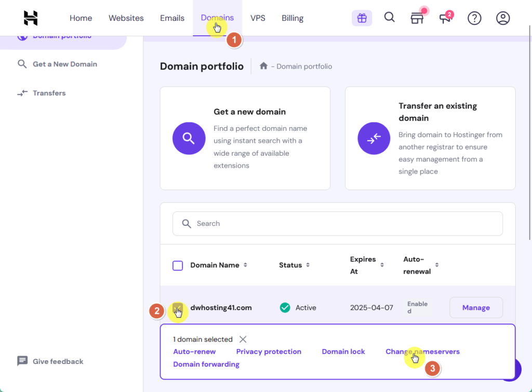Click the purple magnifier circle for new domain

[189, 138]
